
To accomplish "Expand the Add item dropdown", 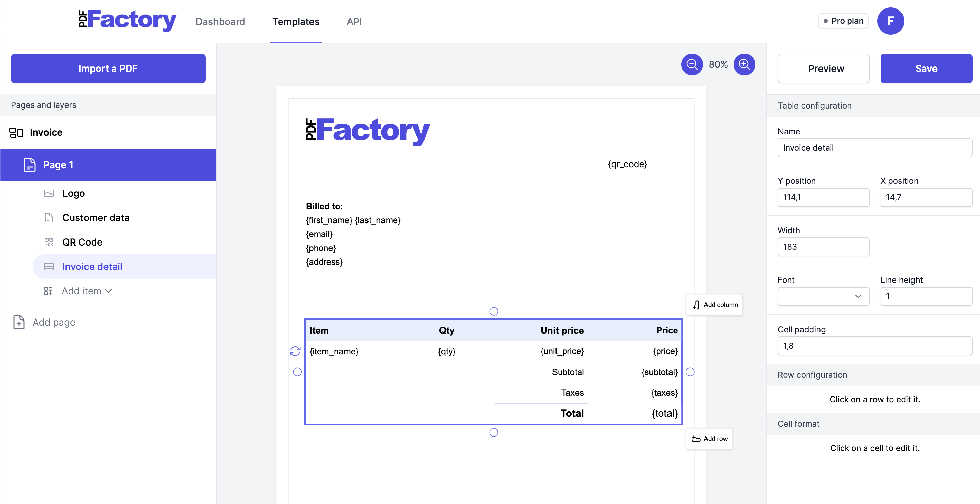I will [x=109, y=291].
